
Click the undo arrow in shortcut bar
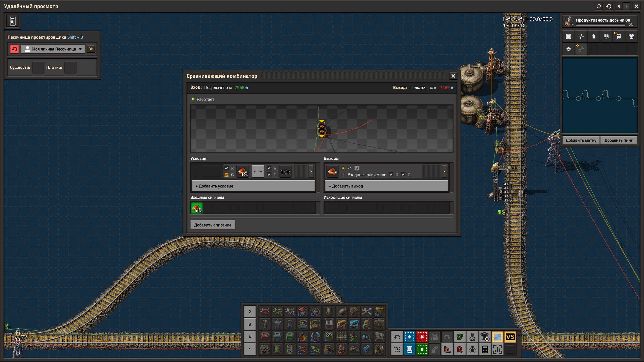[x=397, y=337]
